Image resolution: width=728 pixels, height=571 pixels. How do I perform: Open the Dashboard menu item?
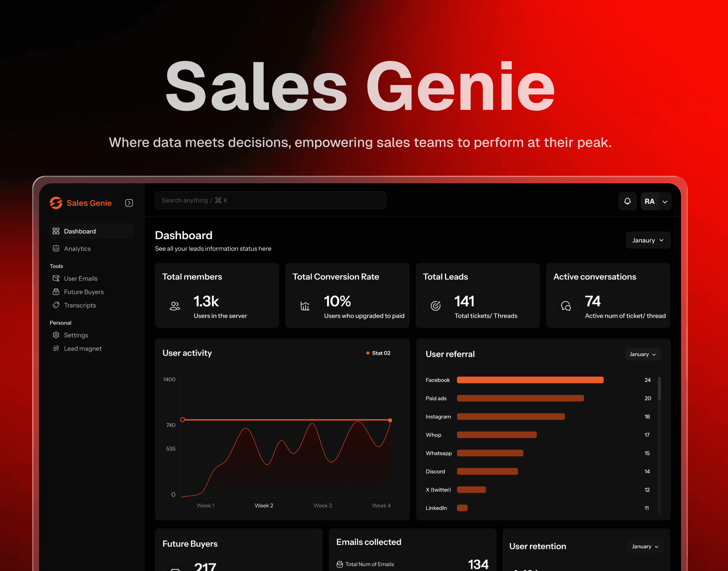[91, 231]
